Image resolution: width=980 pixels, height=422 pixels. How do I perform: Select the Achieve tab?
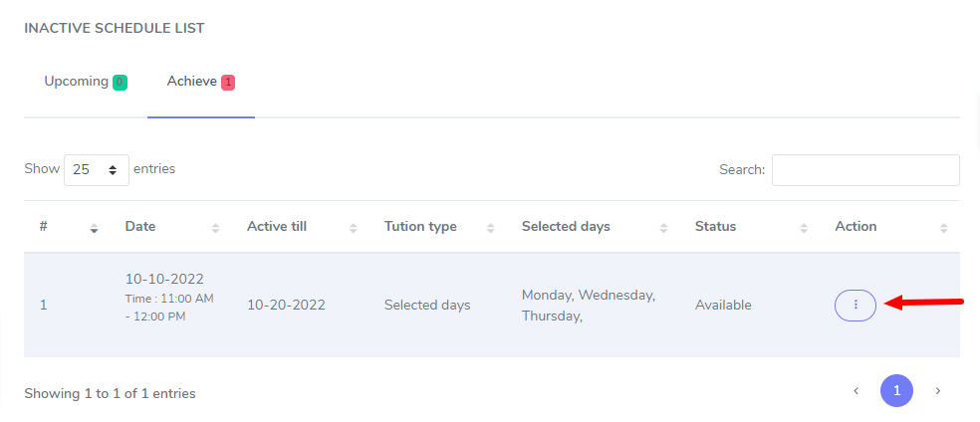click(192, 82)
